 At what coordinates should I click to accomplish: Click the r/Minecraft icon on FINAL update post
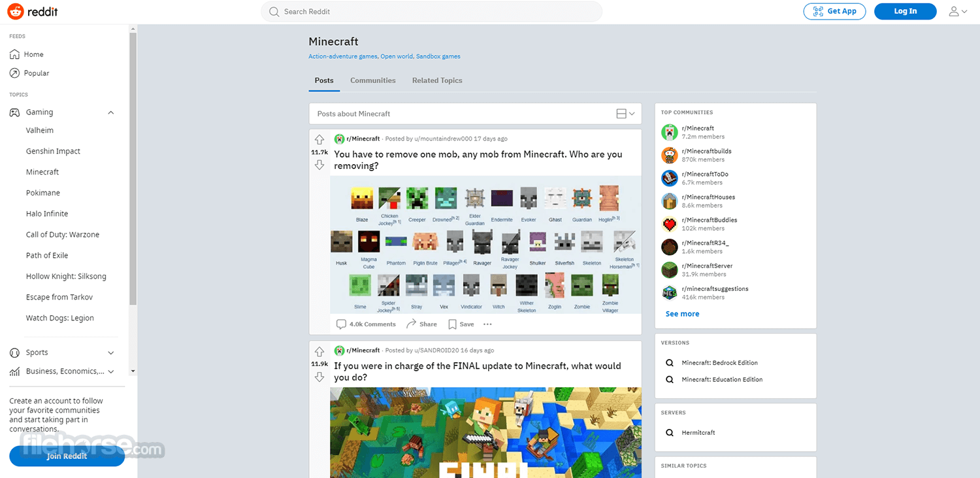coord(339,350)
